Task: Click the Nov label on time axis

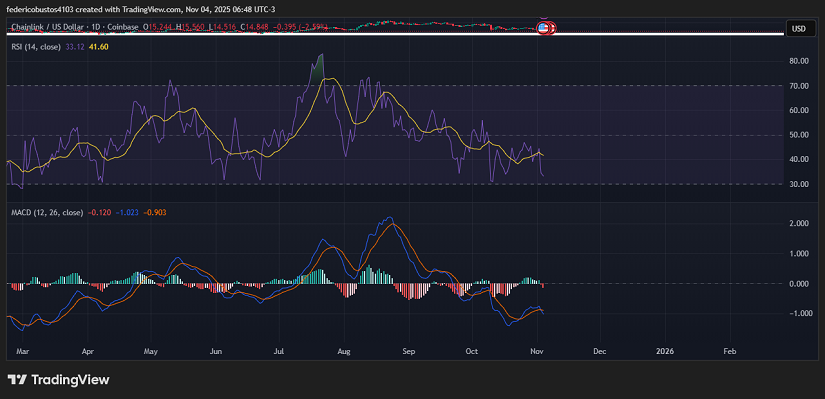Action: (537, 351)
